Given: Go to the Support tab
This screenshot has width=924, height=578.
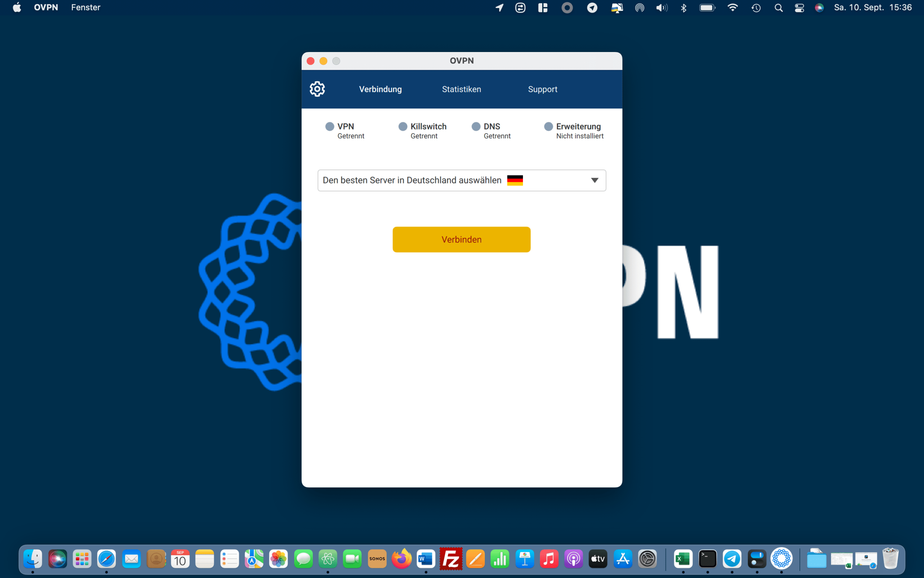Looking at the screenshot, I should 542,89.
